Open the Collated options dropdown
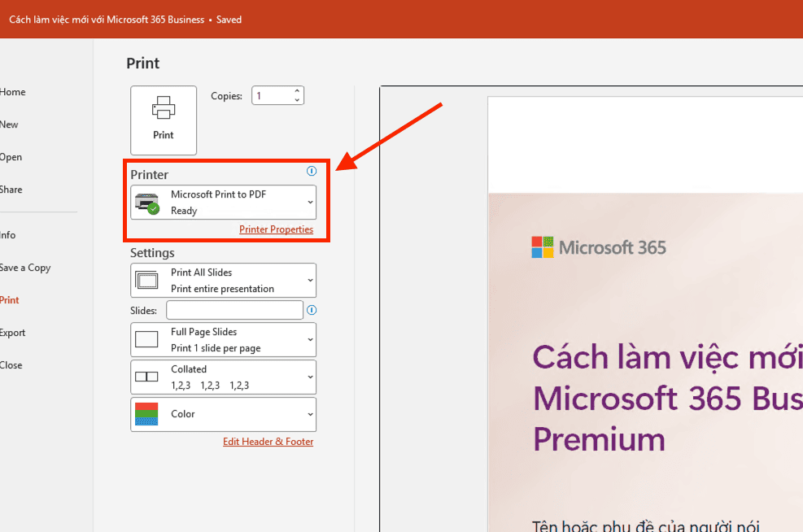Image resolution: width=803 pixels, height=532 pixels. 223,377
